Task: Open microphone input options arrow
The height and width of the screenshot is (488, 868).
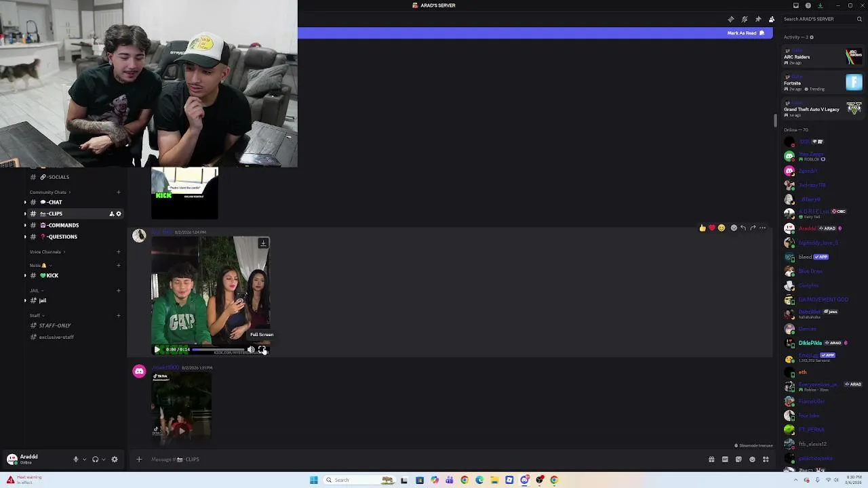Action: (84, 459)
